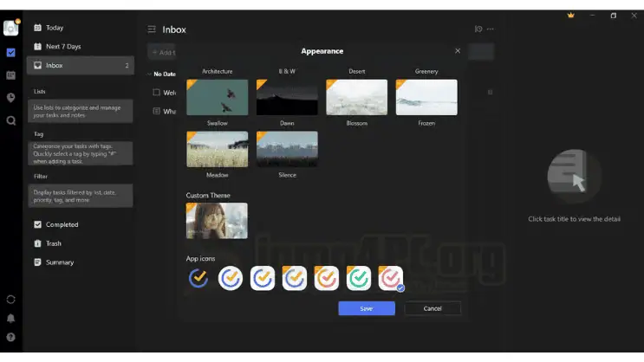This screenshot has height=362, width=644.
Task: Open the Pomodoro clock icon in the sidebar
Action: pos(11,98)
